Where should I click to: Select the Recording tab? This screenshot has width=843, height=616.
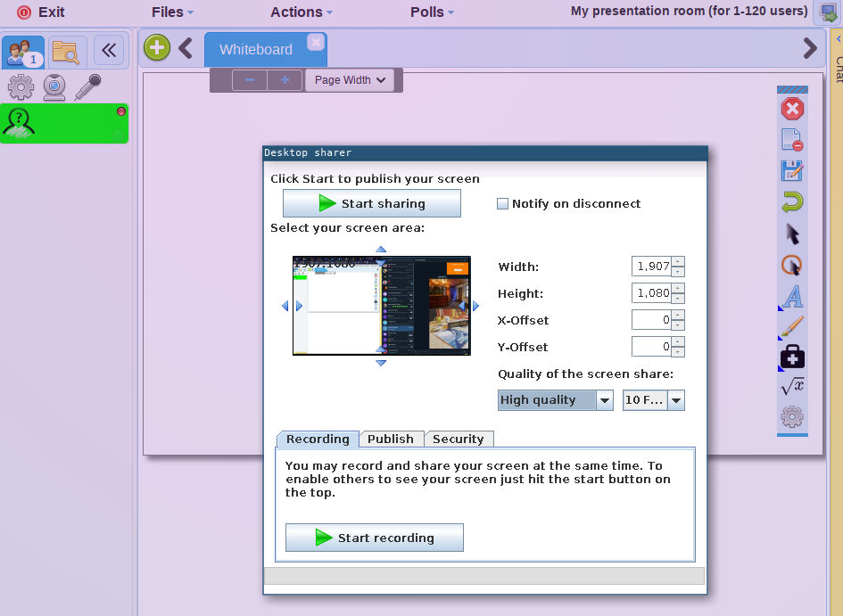click(318, 439)
